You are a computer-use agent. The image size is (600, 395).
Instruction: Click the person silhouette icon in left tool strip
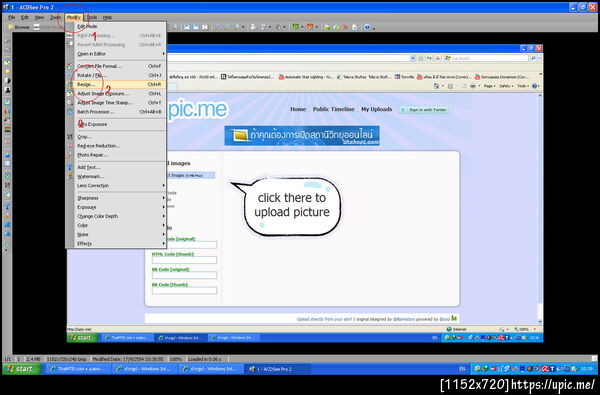point(7,90)
